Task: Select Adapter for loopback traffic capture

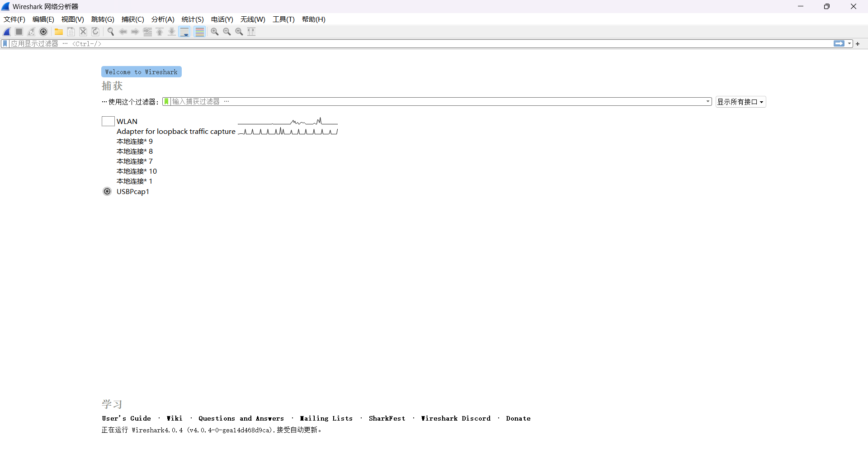Action: (x=176, y=132)
